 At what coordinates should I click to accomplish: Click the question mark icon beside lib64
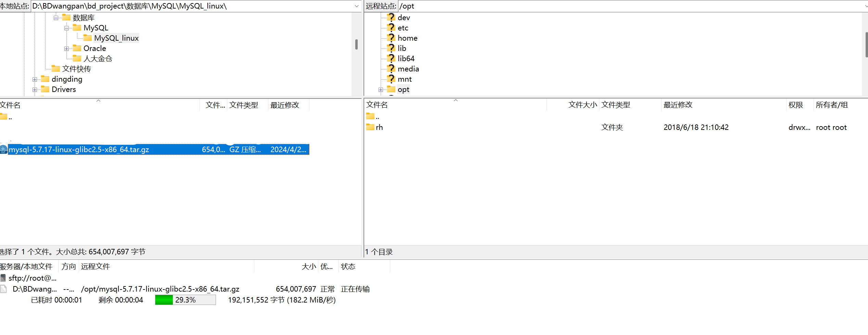point(391,58)
